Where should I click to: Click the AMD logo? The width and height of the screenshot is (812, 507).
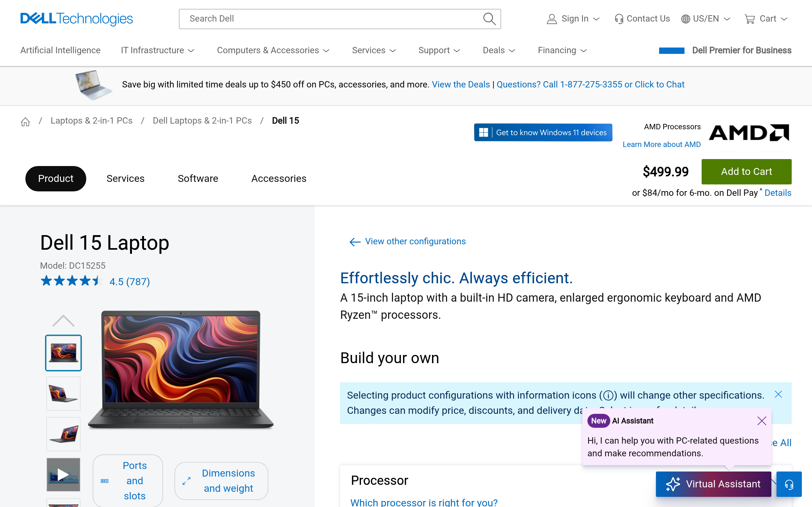pyautogui.click(x=749, y=133)
